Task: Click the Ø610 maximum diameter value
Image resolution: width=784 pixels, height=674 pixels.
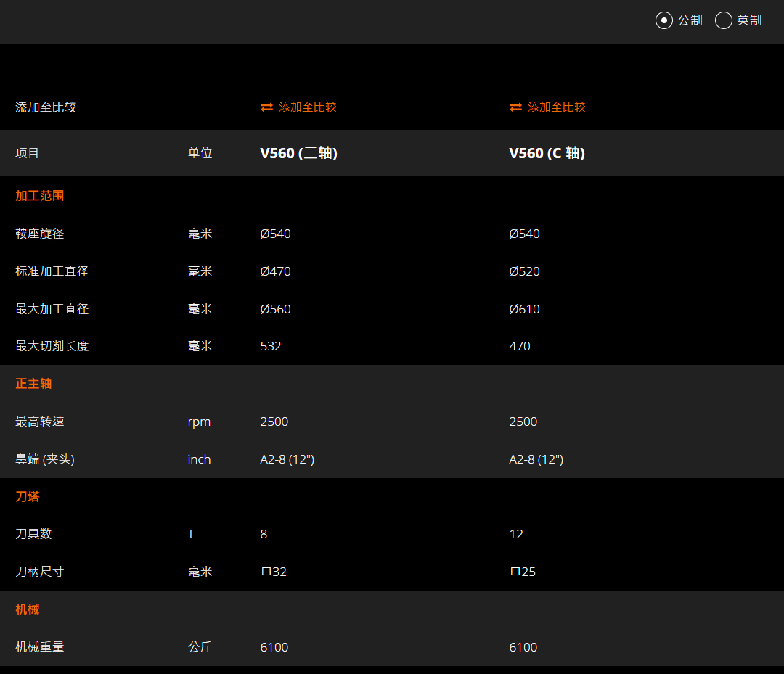Action: (x=524, y=309)
